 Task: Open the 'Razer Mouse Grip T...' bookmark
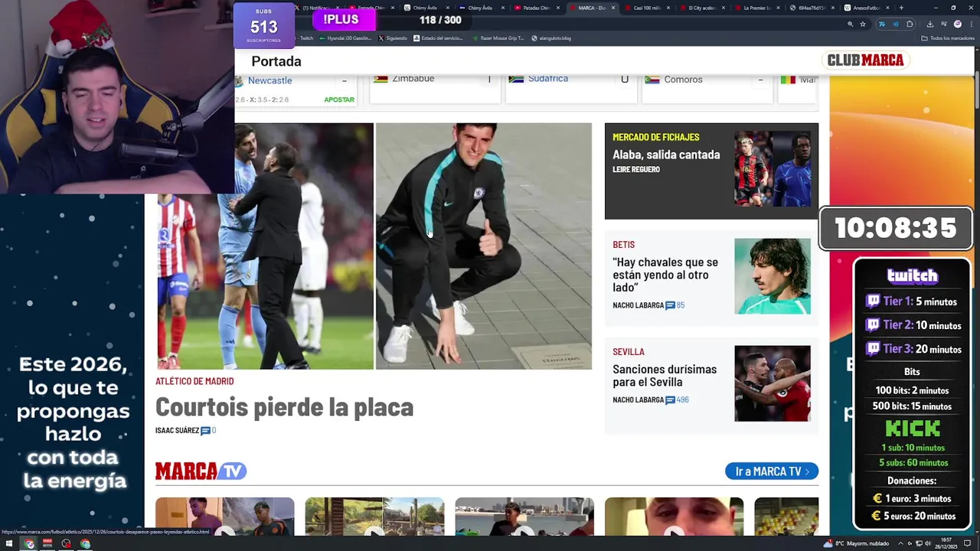pyautogui.click(x=498, y=38)
